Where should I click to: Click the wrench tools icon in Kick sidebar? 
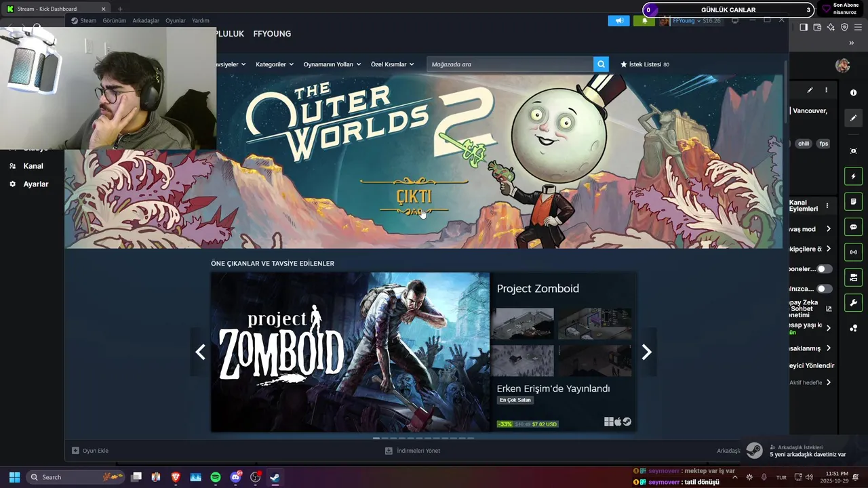tap(853, 303)
